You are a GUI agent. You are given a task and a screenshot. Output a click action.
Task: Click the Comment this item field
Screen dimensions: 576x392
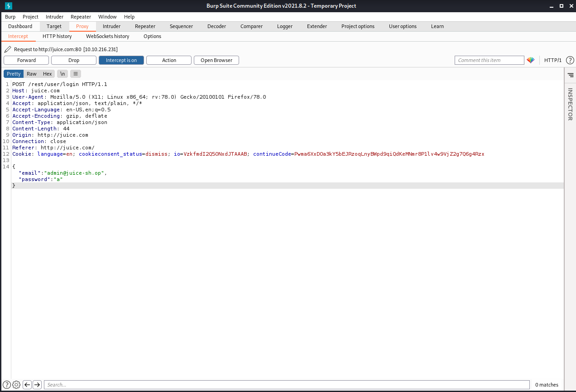[490, 60]
